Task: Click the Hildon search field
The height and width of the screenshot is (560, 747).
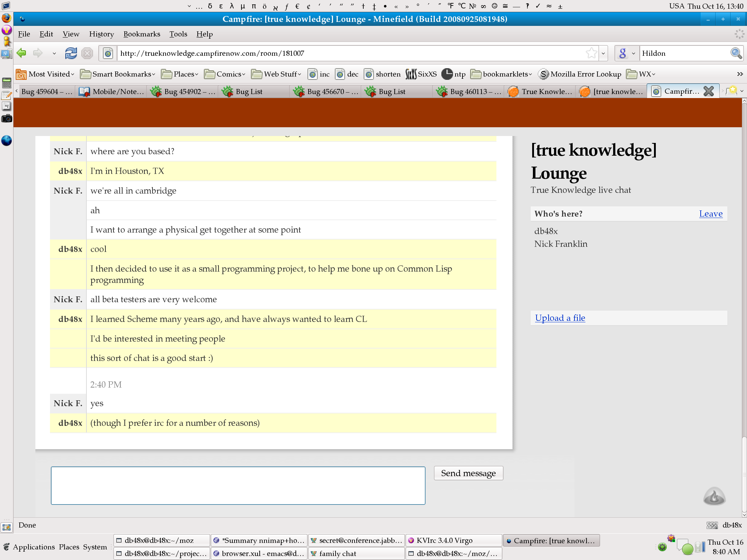Action: [684, 53]
